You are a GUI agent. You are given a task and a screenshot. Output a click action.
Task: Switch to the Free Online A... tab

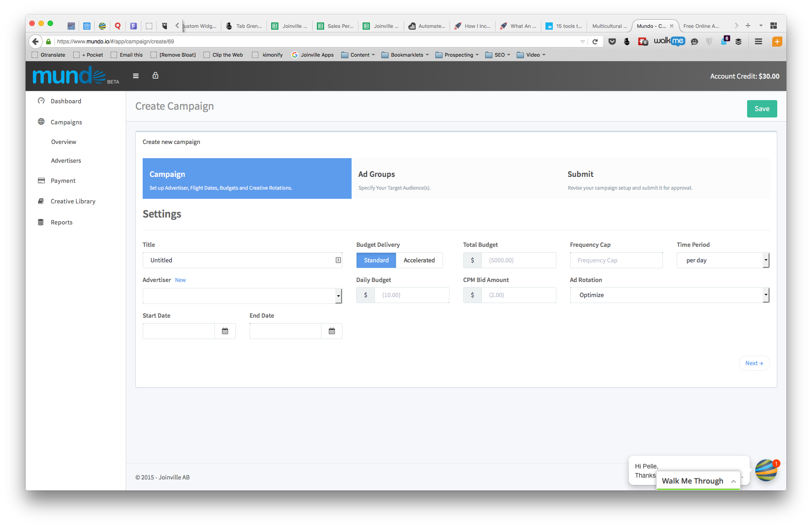701,26
